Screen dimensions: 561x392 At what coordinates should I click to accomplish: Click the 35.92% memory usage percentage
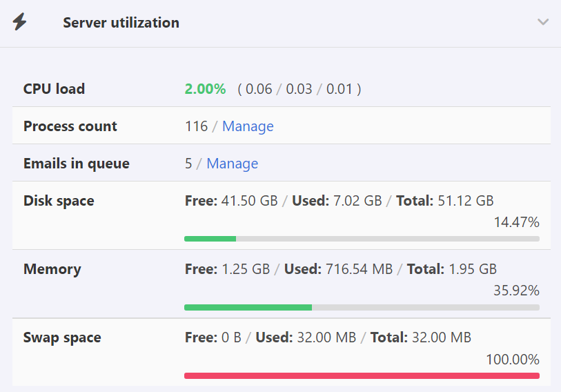pos(516,291)
